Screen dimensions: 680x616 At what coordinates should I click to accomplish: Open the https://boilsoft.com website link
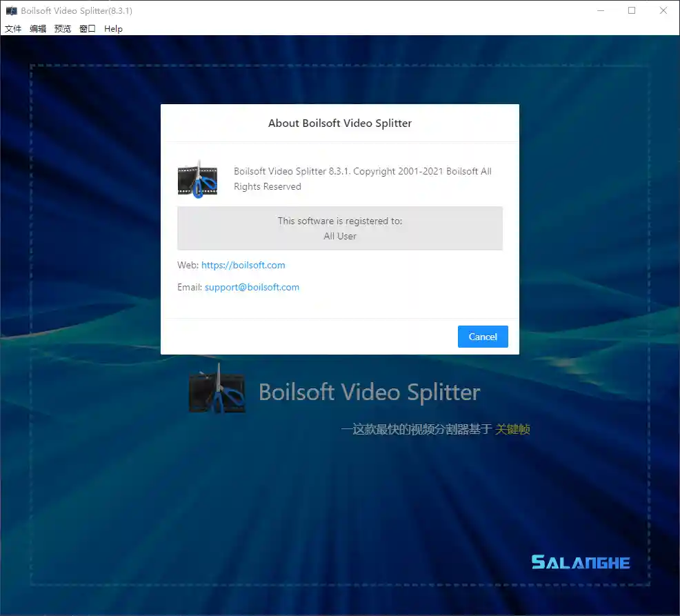coord(243,265)
